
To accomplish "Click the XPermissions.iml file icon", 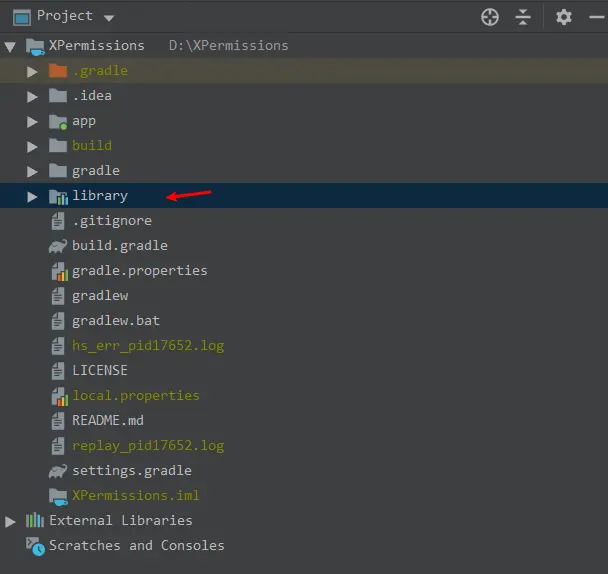I will point(58,497).
